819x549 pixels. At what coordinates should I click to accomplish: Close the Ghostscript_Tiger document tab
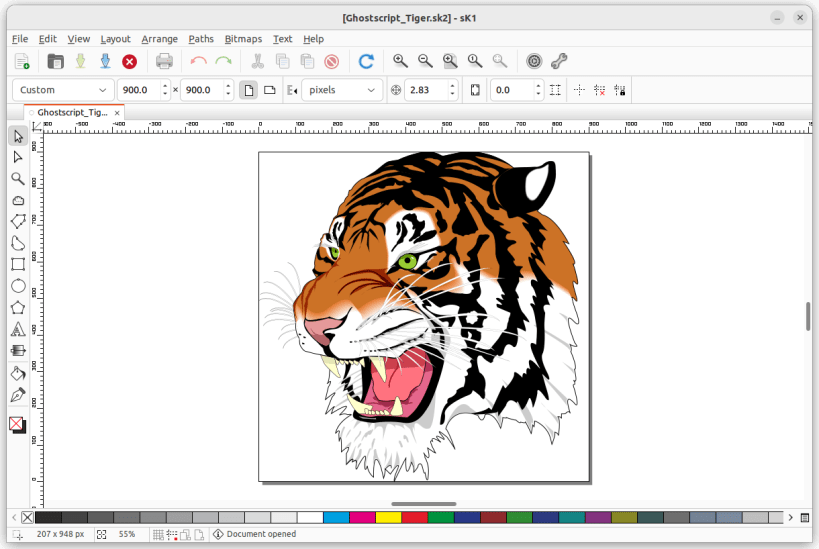[117, 113]
